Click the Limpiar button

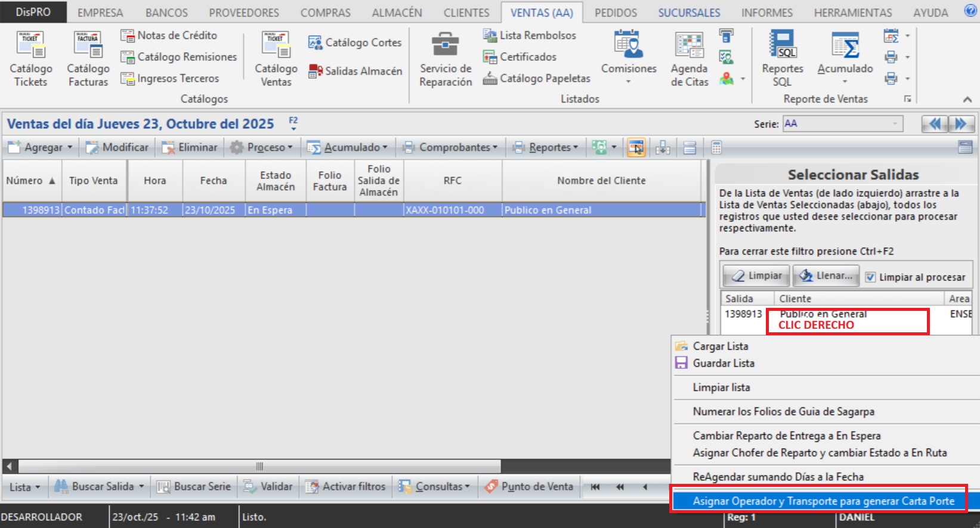tap(756, 276)
